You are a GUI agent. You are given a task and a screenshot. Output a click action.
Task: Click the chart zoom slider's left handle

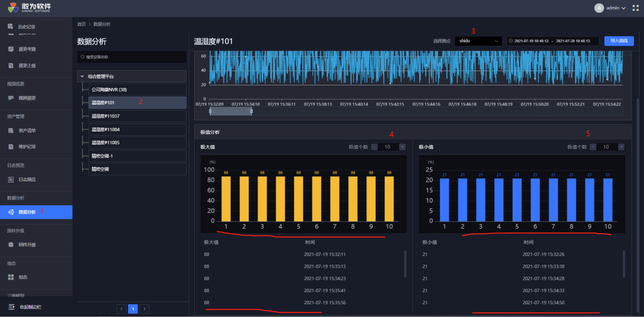[x=210, y=111]
